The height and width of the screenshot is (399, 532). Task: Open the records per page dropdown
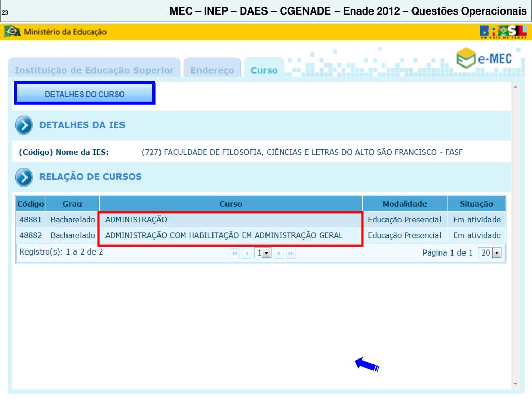click(489, 253)
